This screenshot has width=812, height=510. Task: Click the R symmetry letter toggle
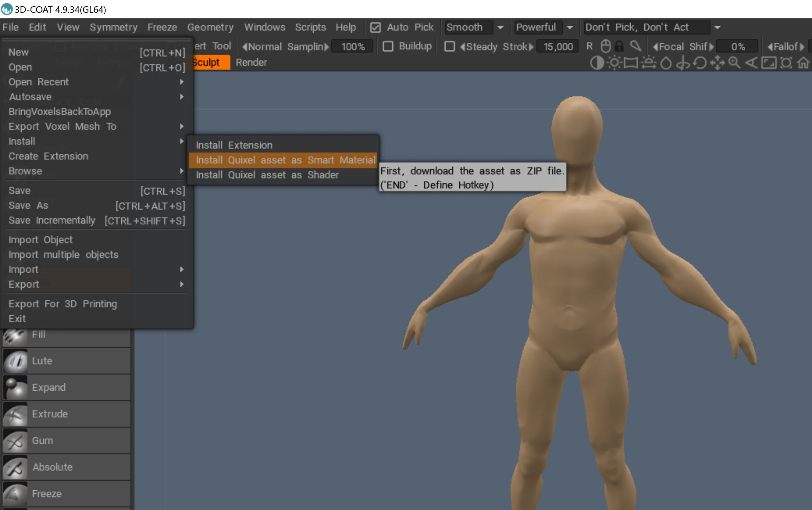point(589,46)
